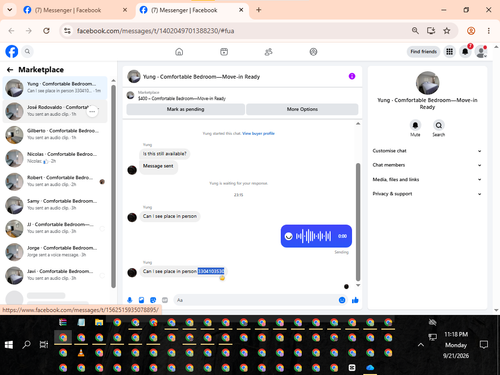Open the Windows notification center
The image size is (500, 375).
483,345
